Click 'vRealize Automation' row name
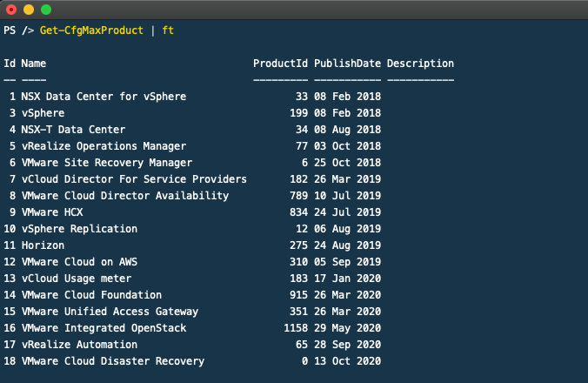This screenshot has height=383, width=588. [x=79, y=345]
